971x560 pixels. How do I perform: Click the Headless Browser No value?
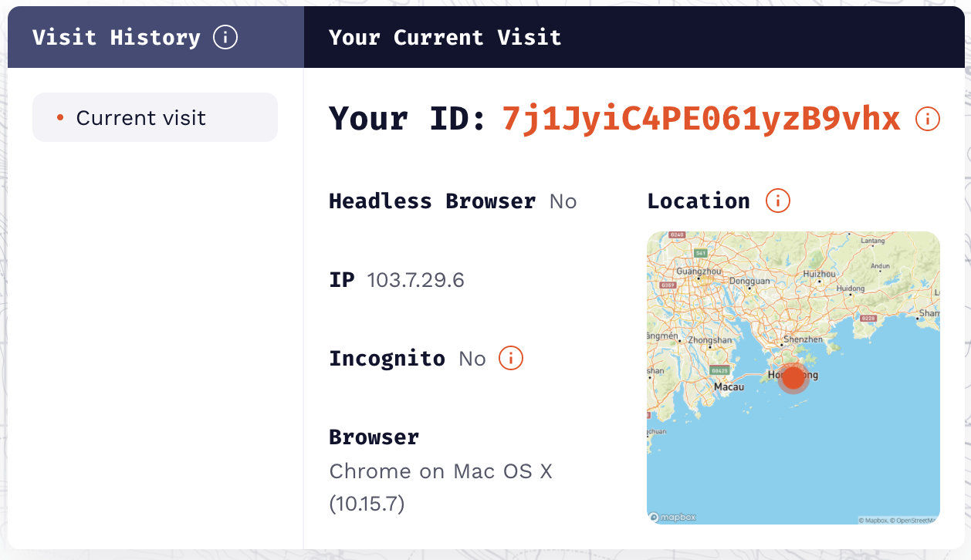click(x=563, y=201)
